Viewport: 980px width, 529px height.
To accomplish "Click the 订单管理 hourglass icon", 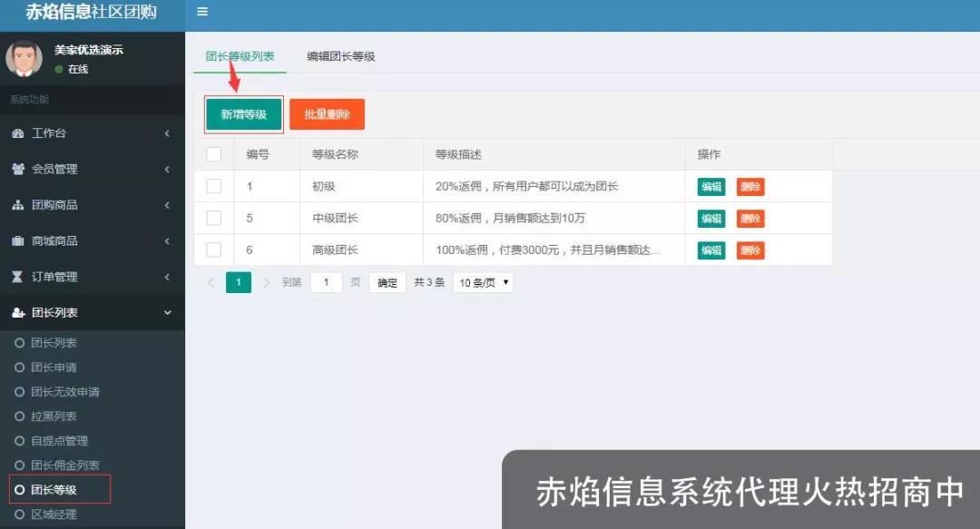I will tap(18, 277).
